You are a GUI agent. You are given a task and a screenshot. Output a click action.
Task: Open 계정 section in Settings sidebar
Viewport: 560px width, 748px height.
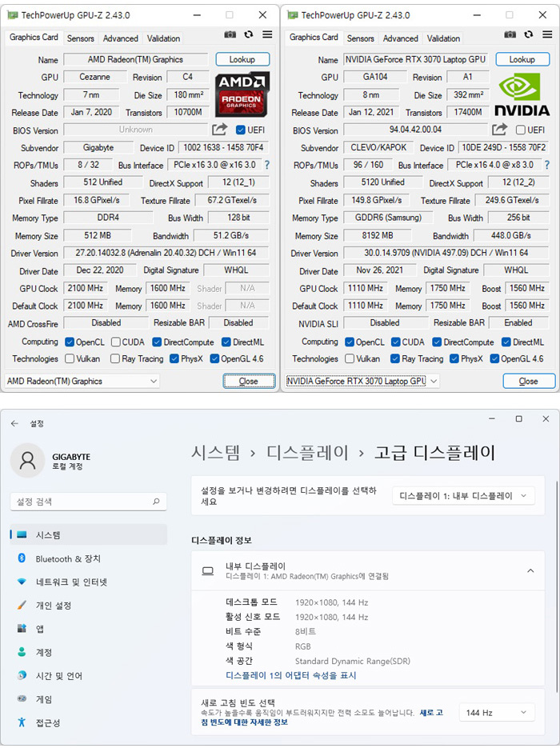click(x=89, y=652)
